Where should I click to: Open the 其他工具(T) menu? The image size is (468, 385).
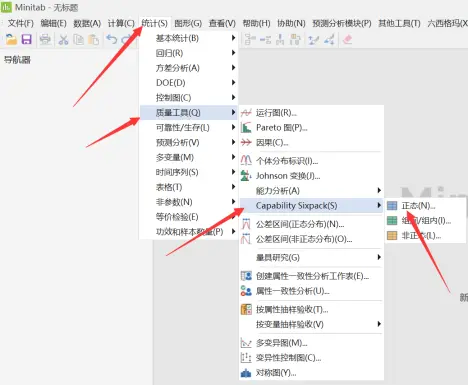(399, 23)
